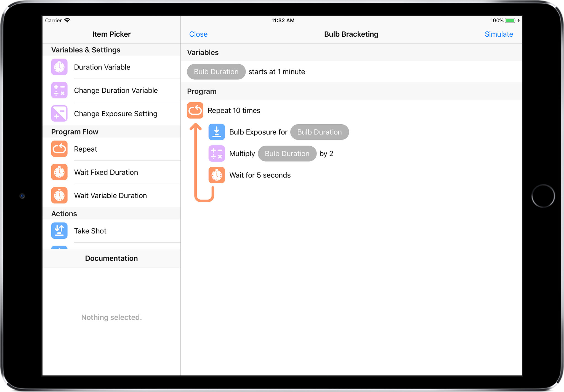Click the Take Shot blue icon
564x392 pixels.
coord(59,231)
